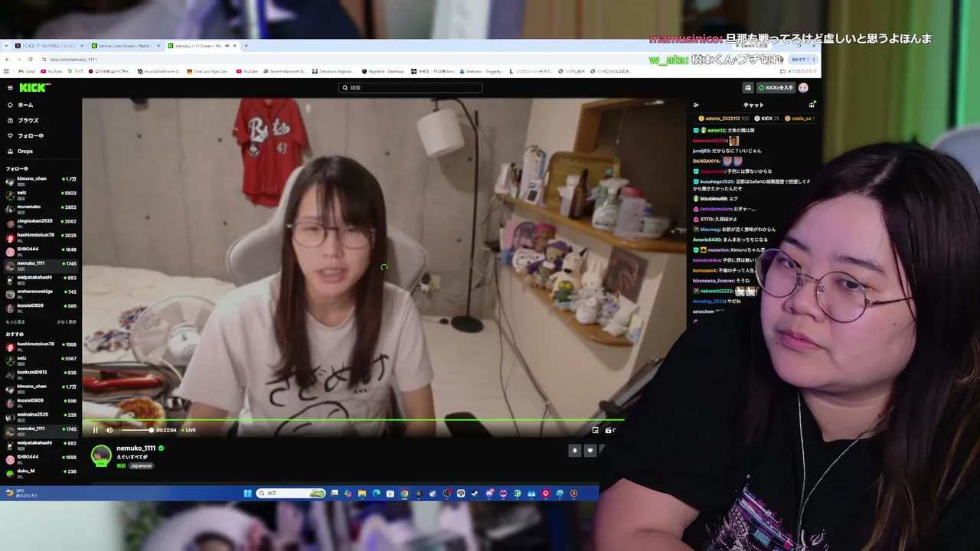Switch to the kimono_chan Stream browser tab
This screenshot has height=551, width=980.
pos(126,46)
